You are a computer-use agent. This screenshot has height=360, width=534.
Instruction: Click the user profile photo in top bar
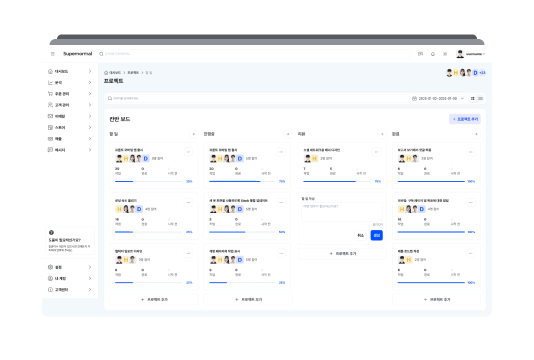tap(460, 54)
